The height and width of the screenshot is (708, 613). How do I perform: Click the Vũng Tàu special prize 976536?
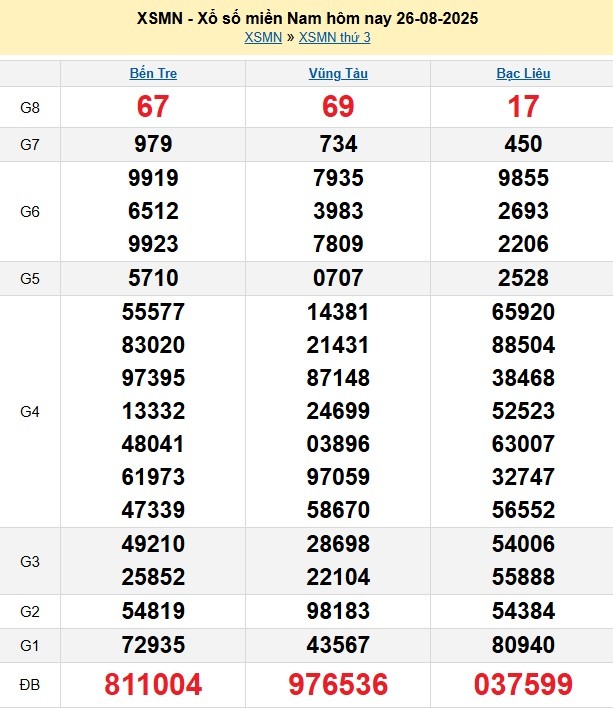pos(338,685)
